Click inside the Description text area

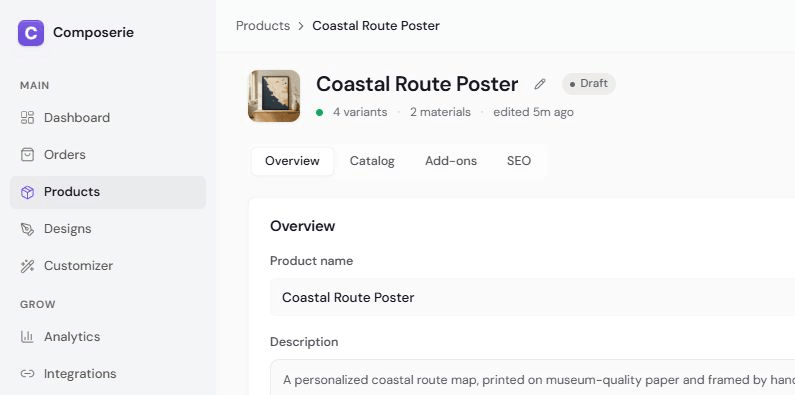(x=532, y=378)
